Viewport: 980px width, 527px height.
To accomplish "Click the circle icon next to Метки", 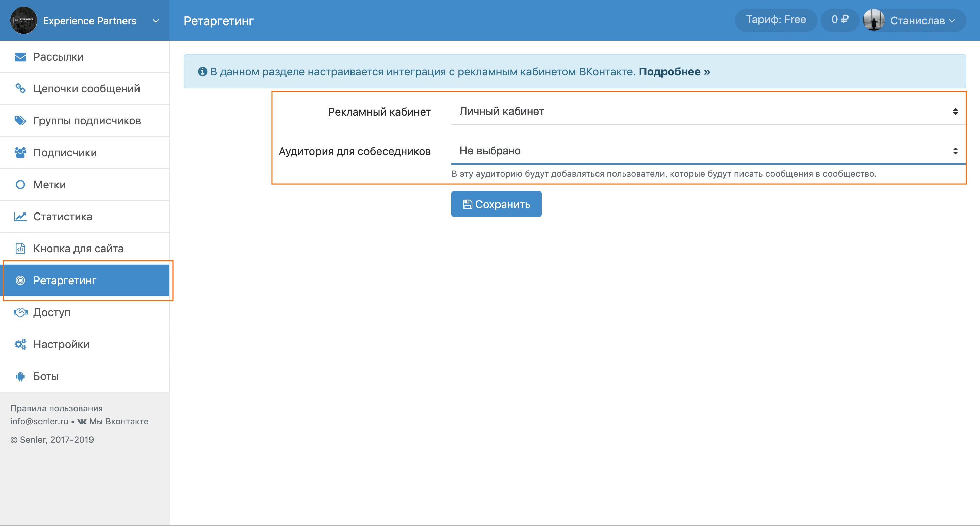I will click(x=20, y=184).
